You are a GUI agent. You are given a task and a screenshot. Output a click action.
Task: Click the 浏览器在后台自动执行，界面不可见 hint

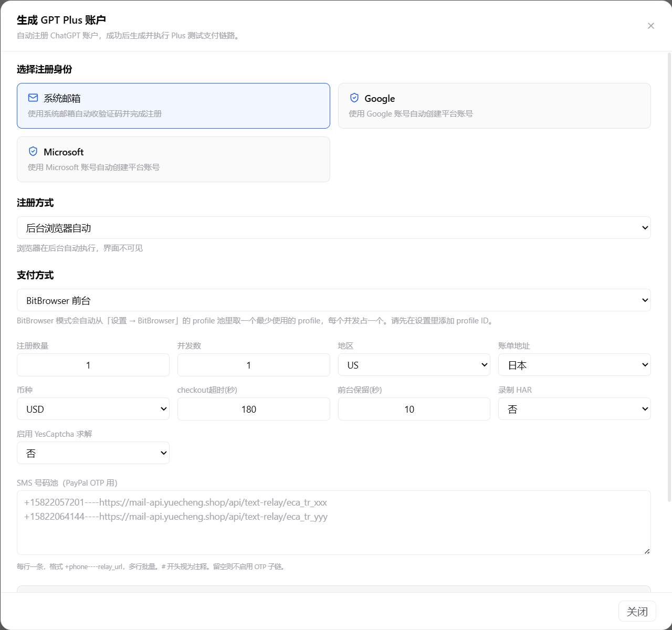pos(80,248)
